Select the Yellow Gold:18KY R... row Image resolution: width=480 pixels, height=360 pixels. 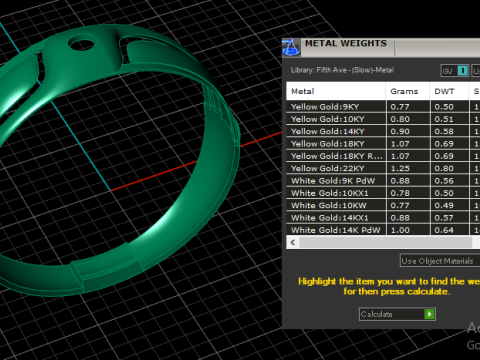point(383,156)
